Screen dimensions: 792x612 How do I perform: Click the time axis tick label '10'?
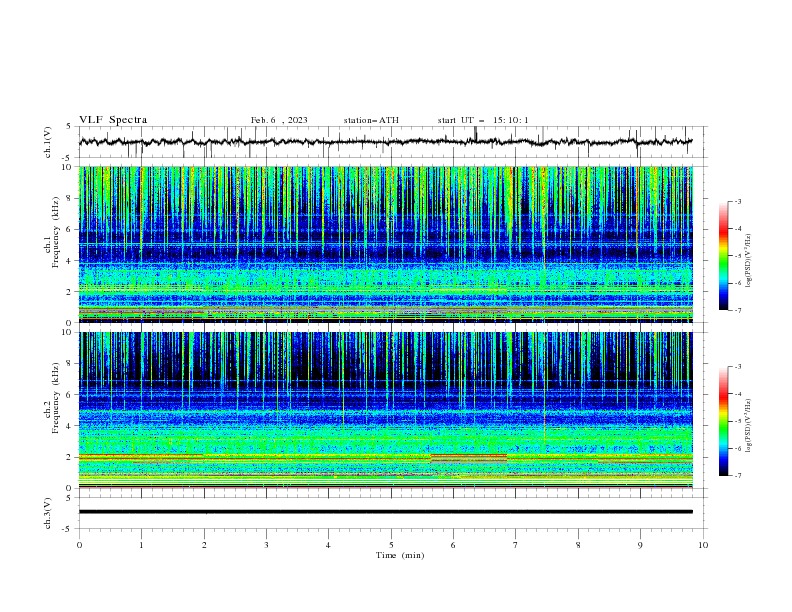coord(703,545)
